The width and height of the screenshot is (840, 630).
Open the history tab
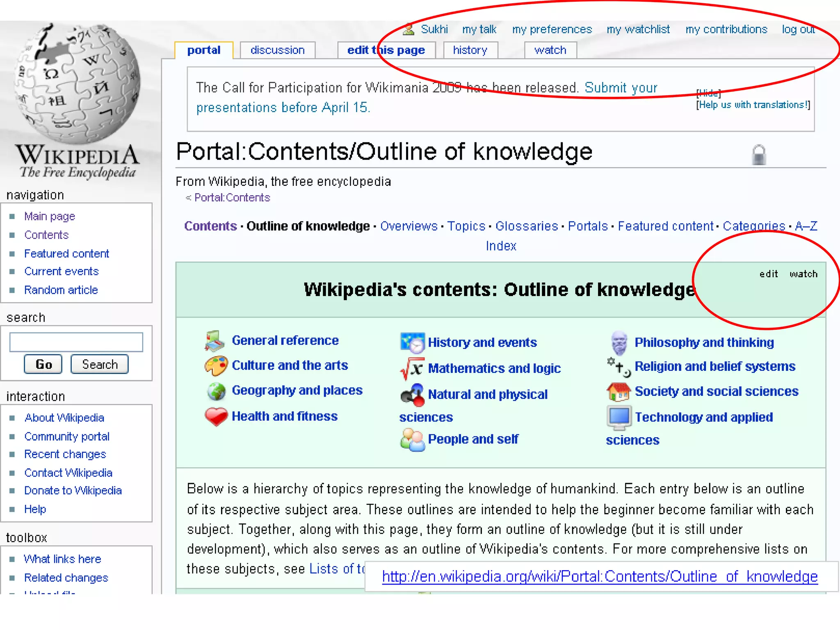(470, 50)
